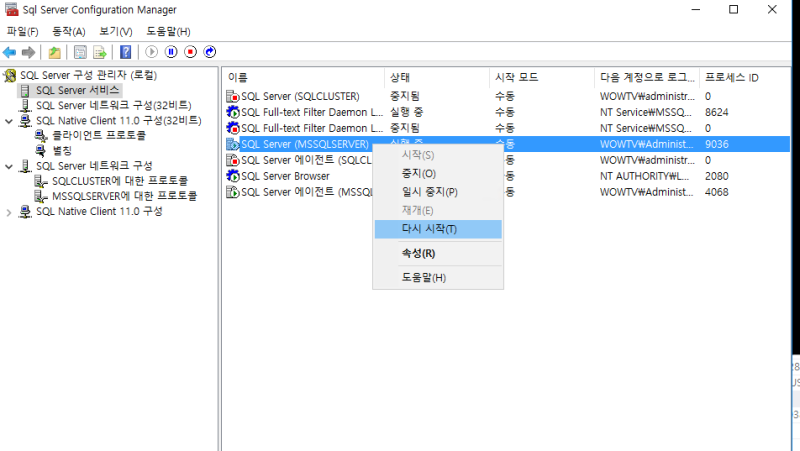Click the Properties toolbar icon
The height and width of the screenshot is (451, 800).
pos(80,52)
